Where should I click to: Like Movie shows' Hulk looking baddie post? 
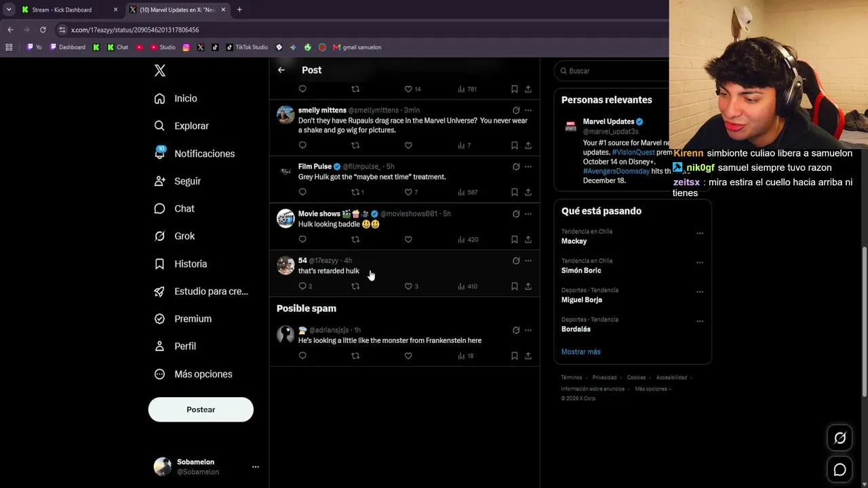(408, 239)
